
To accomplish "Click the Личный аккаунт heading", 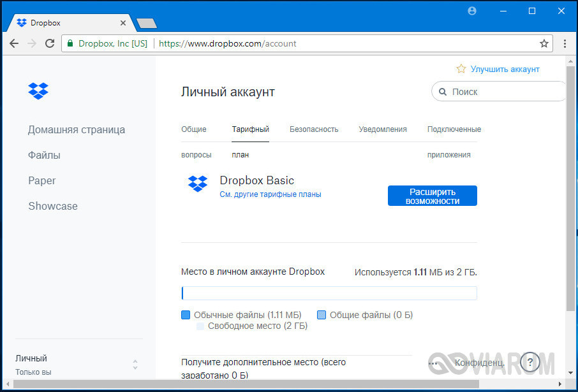I will 228,92.
